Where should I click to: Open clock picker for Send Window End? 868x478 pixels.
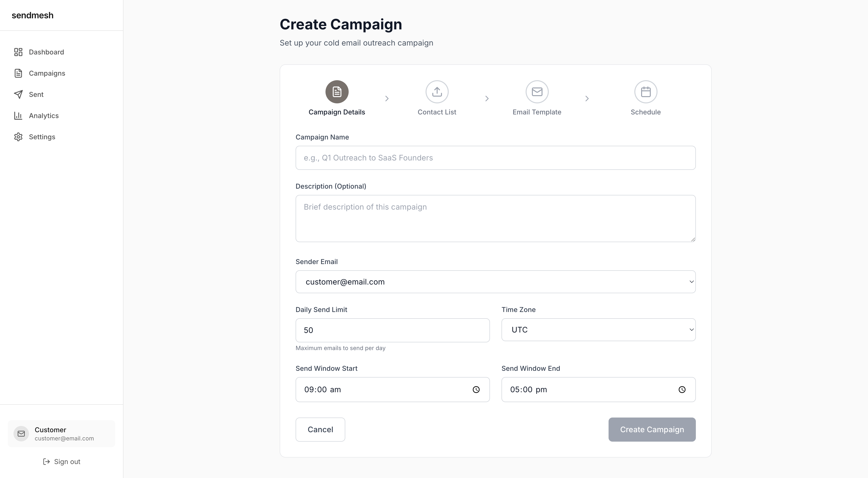coord(682,390)
